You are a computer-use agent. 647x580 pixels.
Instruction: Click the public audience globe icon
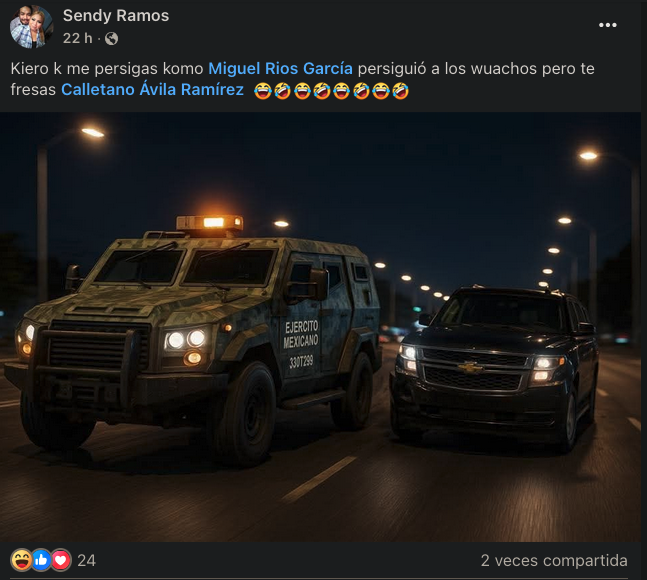point(111,38)
